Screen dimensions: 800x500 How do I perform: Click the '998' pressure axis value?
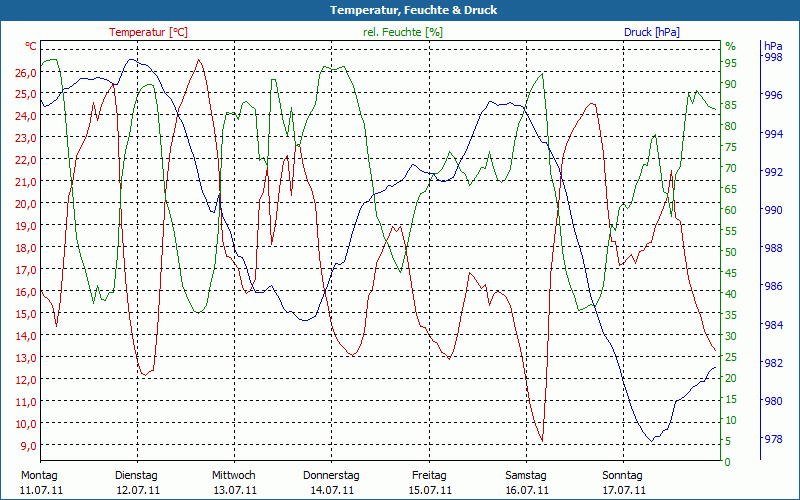coord(773,57)
